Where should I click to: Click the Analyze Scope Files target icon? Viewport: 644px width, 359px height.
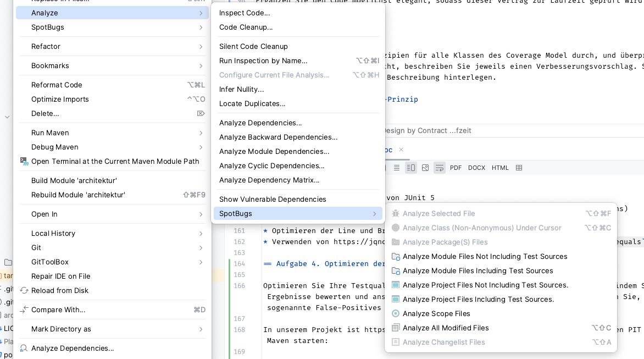(x=396, y=313)
